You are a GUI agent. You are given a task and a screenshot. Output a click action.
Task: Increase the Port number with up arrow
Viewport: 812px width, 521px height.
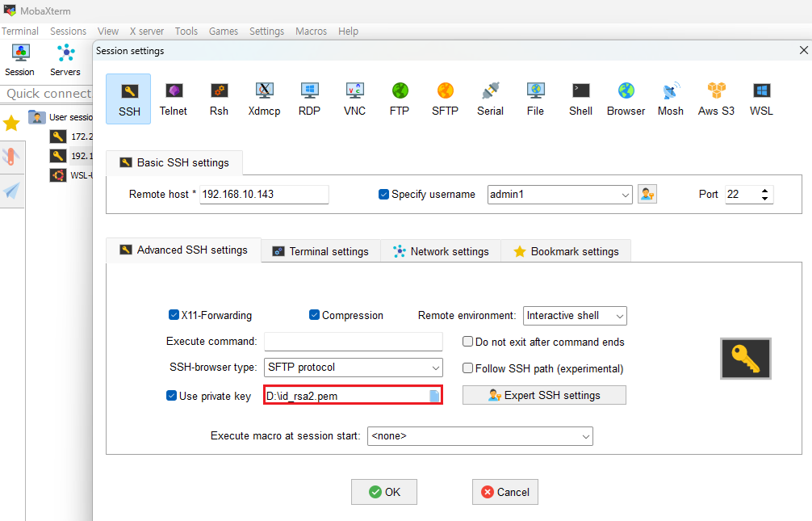pyautogui.click(x=765, y=191)
